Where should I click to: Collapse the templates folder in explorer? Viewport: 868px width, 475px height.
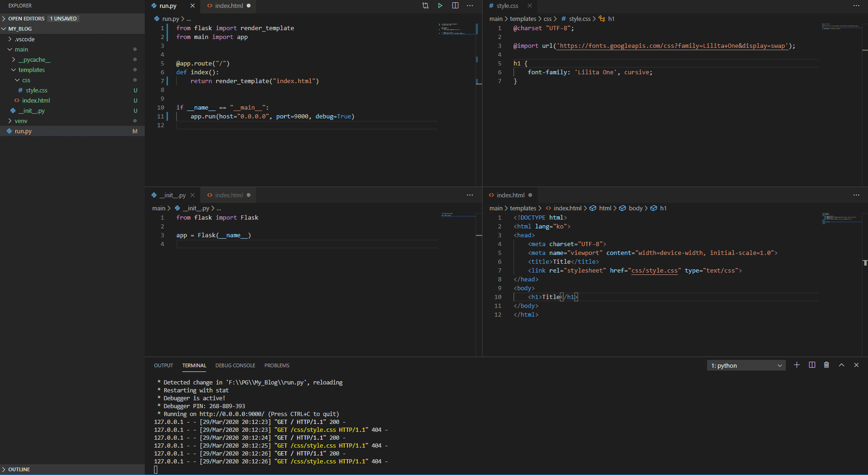coord(31,70)
